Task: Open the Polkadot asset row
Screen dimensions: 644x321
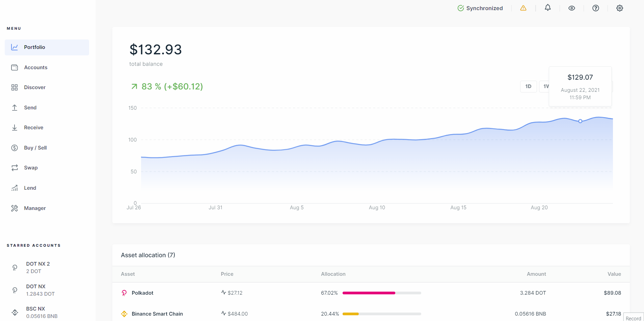Action: pos(371,293)
